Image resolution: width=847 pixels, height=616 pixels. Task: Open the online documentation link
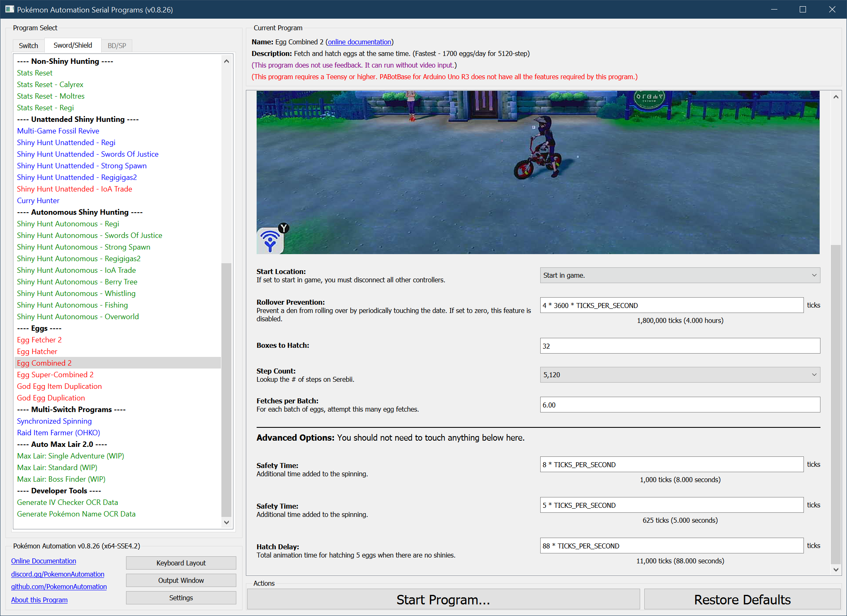(359, 42)
